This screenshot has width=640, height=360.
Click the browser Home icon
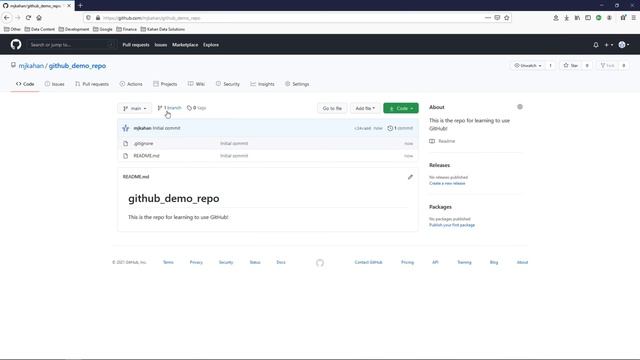tap(39, 18)
